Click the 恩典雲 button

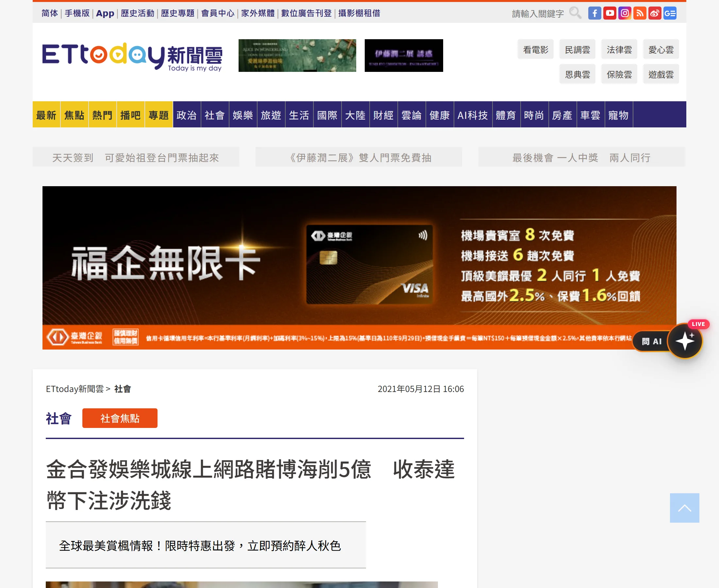pos(577,74)
